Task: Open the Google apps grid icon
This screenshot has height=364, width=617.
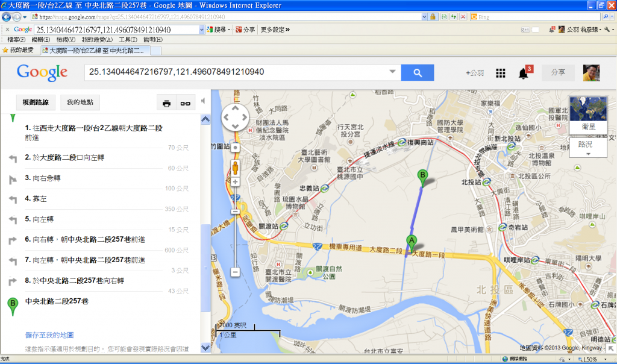Action: (x=501, y=73)
